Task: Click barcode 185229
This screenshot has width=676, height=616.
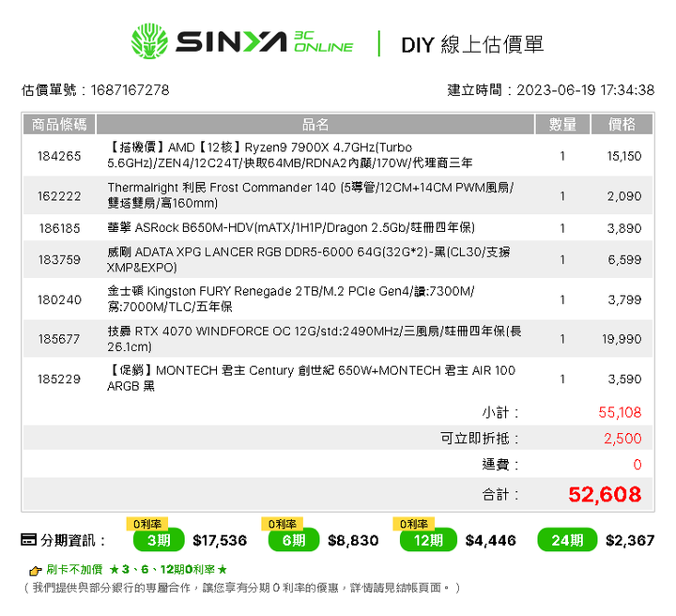Action: pos(59,379)
